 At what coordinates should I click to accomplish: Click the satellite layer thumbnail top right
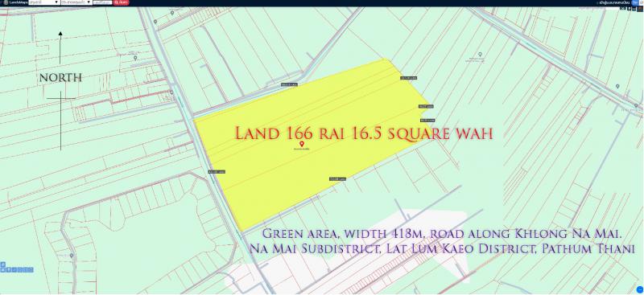point(640,9)
